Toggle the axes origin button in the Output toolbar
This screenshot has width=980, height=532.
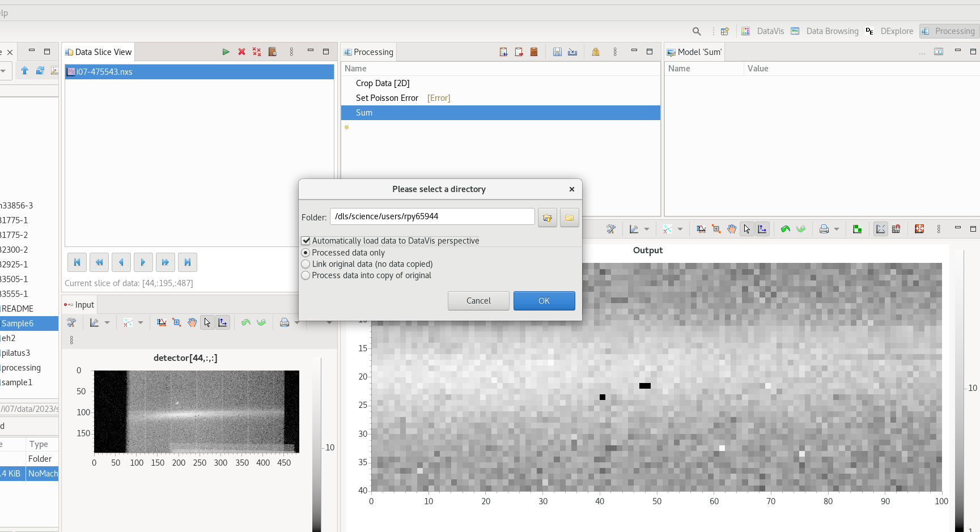(762, 229)
